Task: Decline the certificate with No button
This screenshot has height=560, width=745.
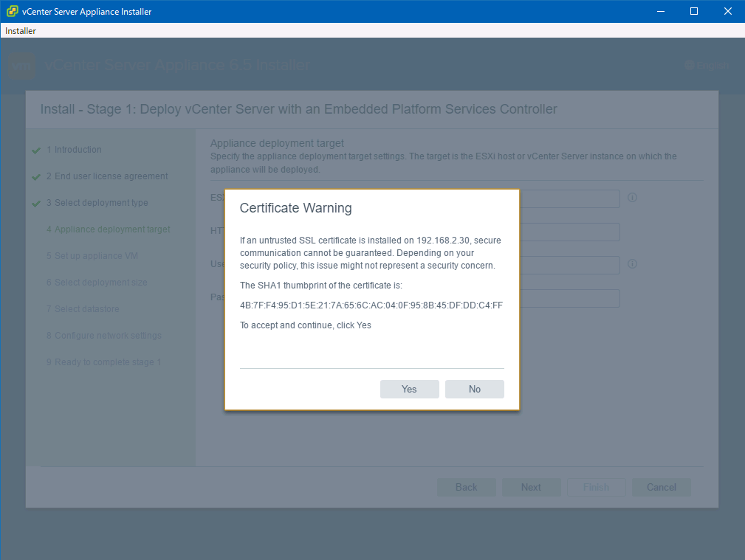Action: click(x=474, y=389)
